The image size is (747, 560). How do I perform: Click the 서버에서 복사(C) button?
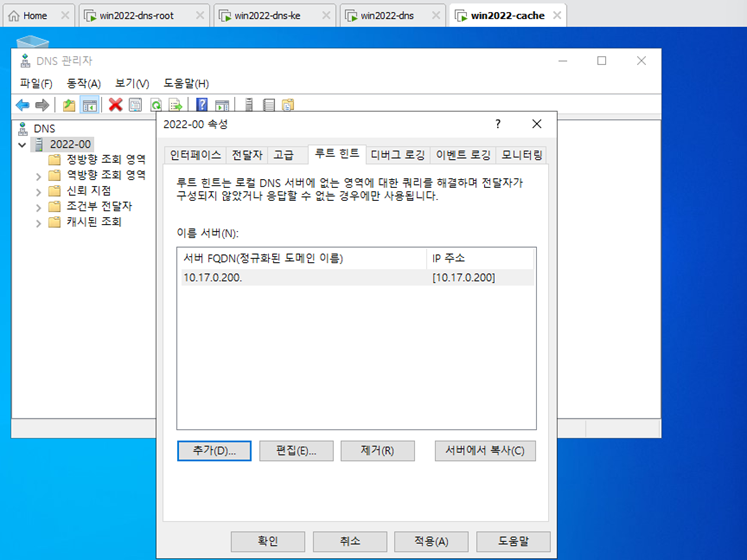(485, 451)
